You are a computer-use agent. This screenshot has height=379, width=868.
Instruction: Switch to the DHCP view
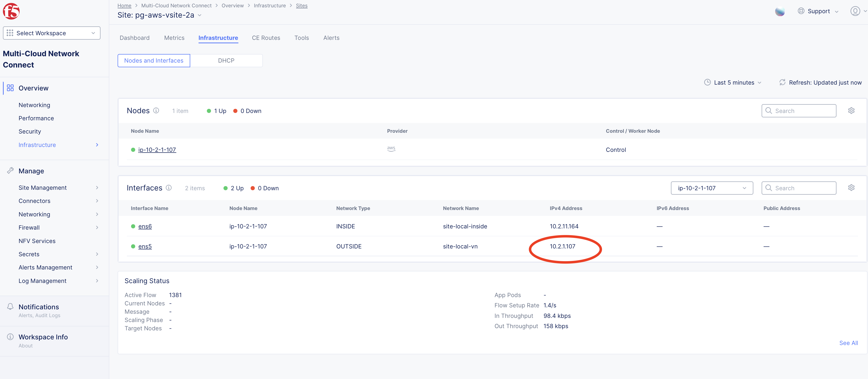[226, 61]
